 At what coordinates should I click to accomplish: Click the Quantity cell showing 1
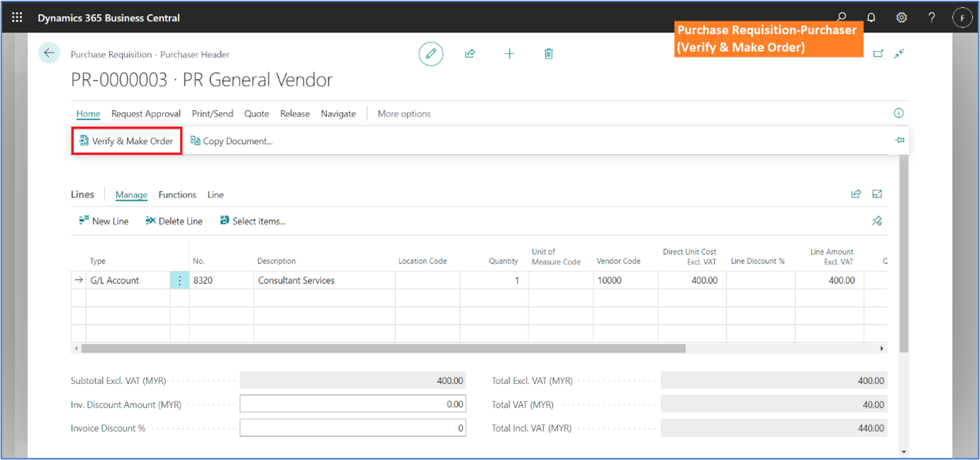point(494,280)
